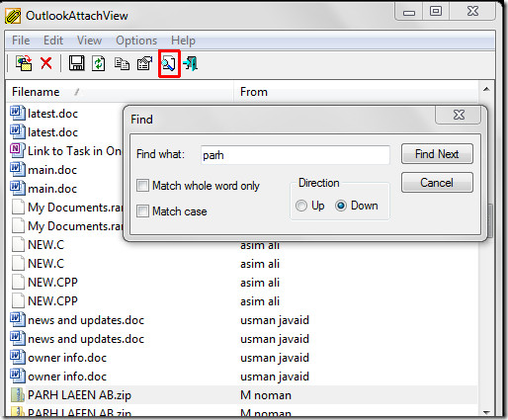Open the Edit menu
This screenshot has width=508, height=420.
coord(53,41)
